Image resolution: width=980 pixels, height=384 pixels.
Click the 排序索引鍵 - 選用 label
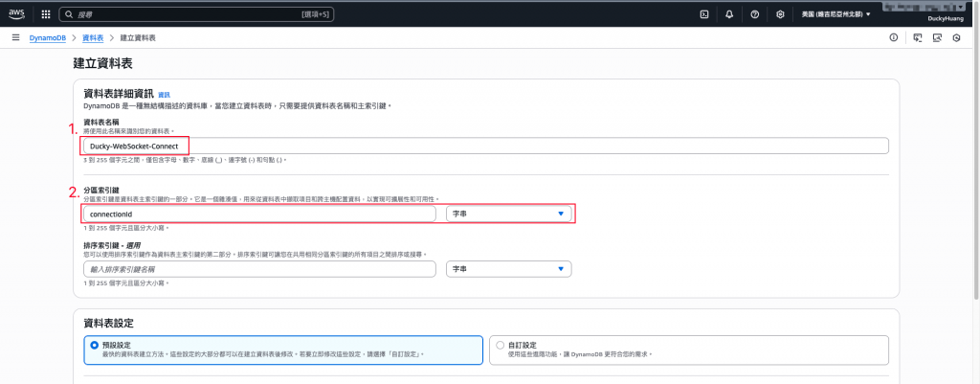click(x=110, y=247)
